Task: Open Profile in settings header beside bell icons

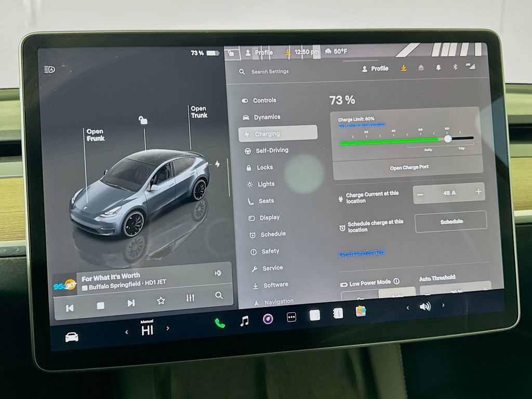Action: click(375, 69)
